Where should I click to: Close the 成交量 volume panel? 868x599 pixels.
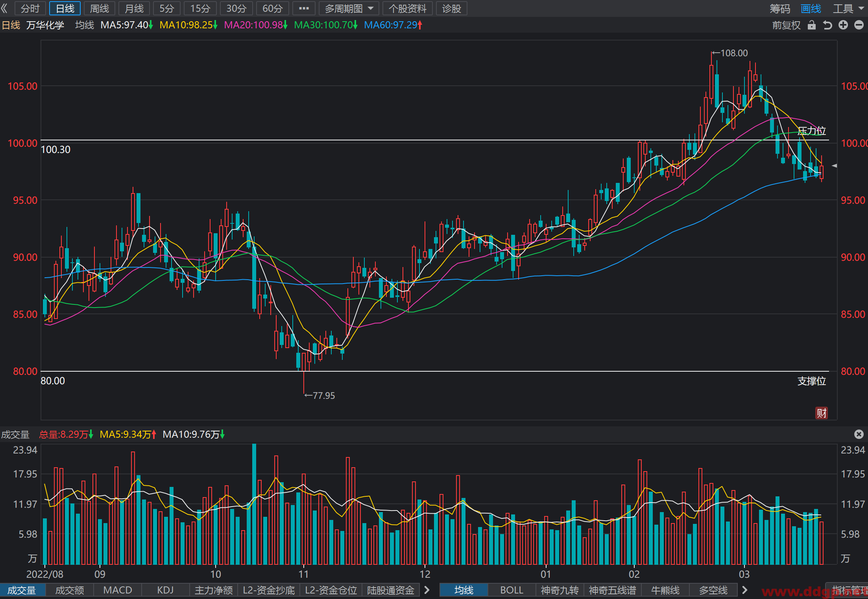tap(859, 434)
